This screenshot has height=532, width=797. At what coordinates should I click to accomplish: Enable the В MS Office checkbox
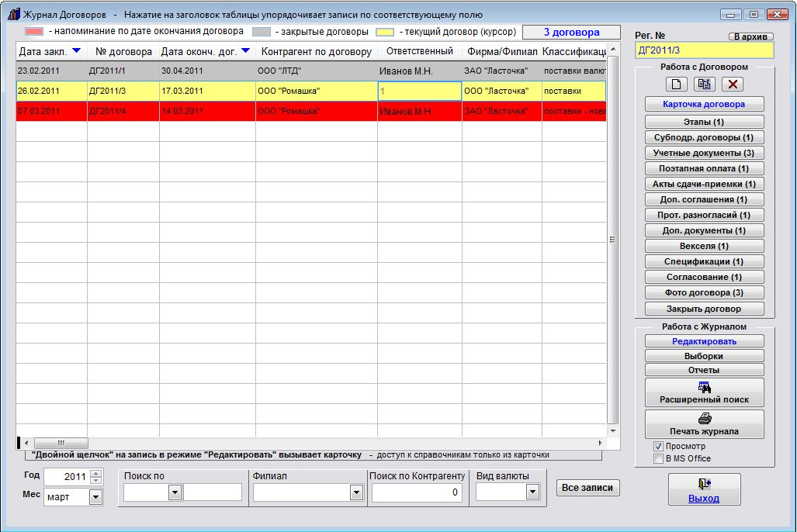pos(658,458)
